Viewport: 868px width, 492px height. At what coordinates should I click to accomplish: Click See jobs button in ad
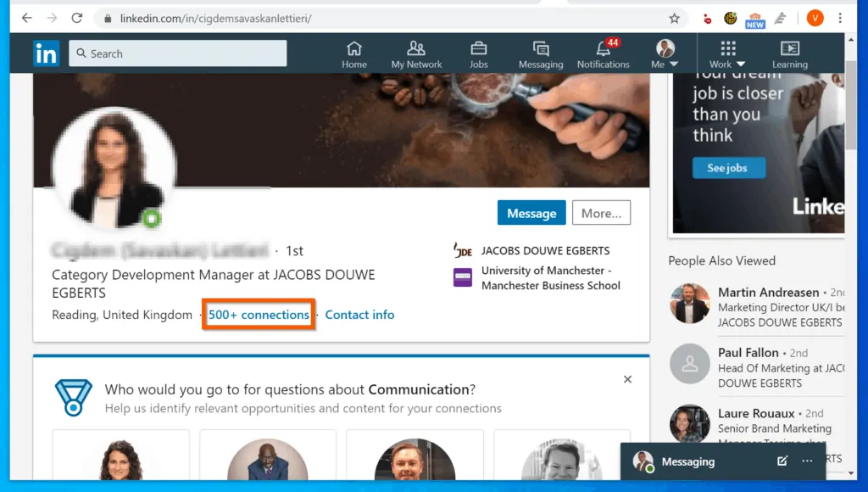[728, 168]
